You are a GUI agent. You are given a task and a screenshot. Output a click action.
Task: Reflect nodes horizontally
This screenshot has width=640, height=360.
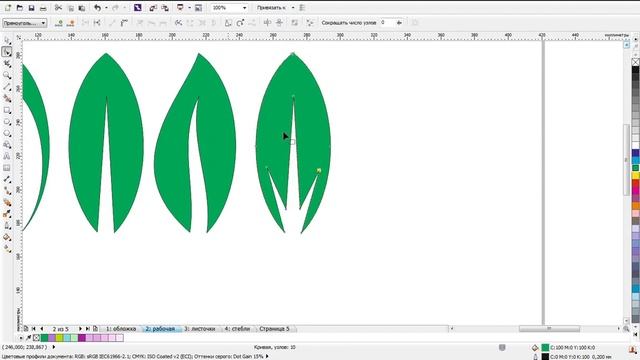(267, 23)
